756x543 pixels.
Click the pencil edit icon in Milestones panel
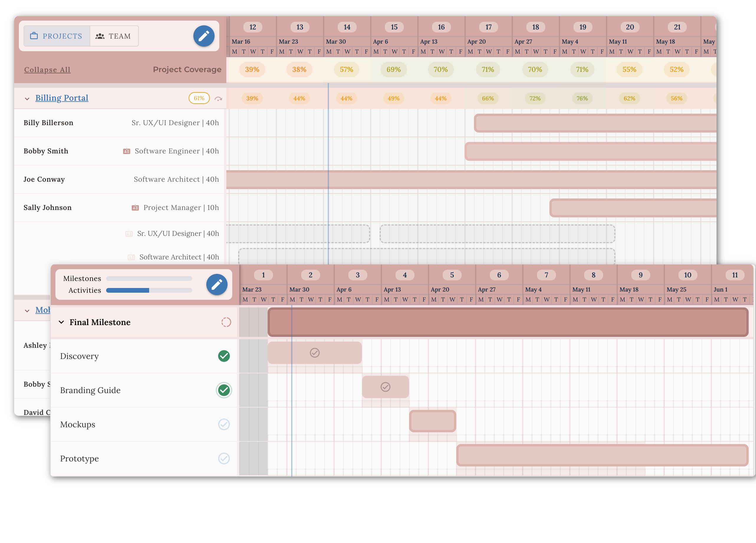[217, 284]
